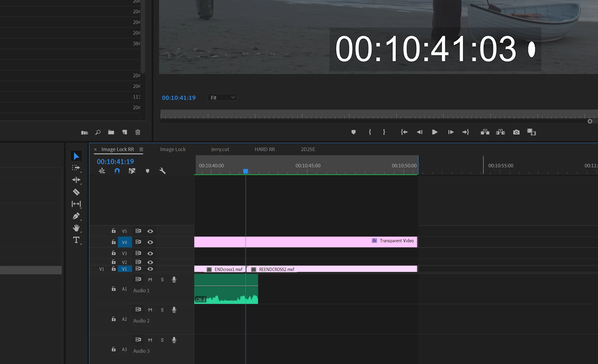Hide the V4 track output

[x=150, y=242]
